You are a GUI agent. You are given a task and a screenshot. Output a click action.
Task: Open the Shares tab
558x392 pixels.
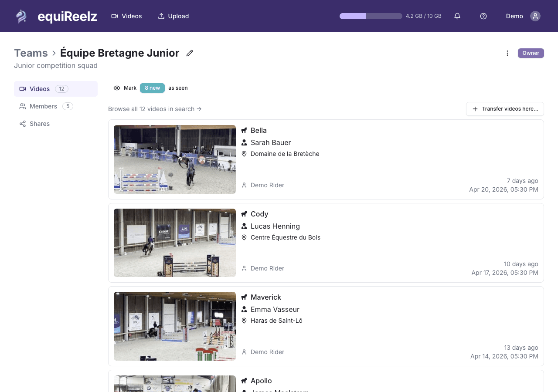pos(56,124)
